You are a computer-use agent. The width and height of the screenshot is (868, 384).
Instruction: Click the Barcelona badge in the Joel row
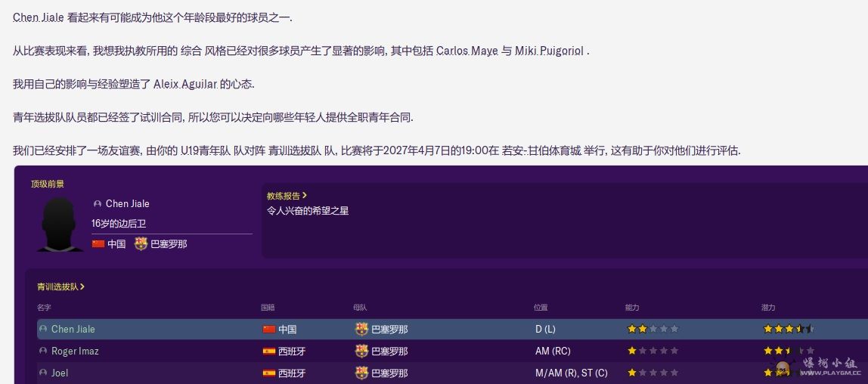pos(361,373)
